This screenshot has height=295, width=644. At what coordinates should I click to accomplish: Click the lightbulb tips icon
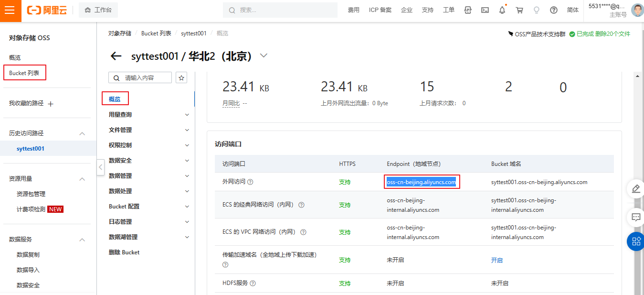tap(537, 10)
